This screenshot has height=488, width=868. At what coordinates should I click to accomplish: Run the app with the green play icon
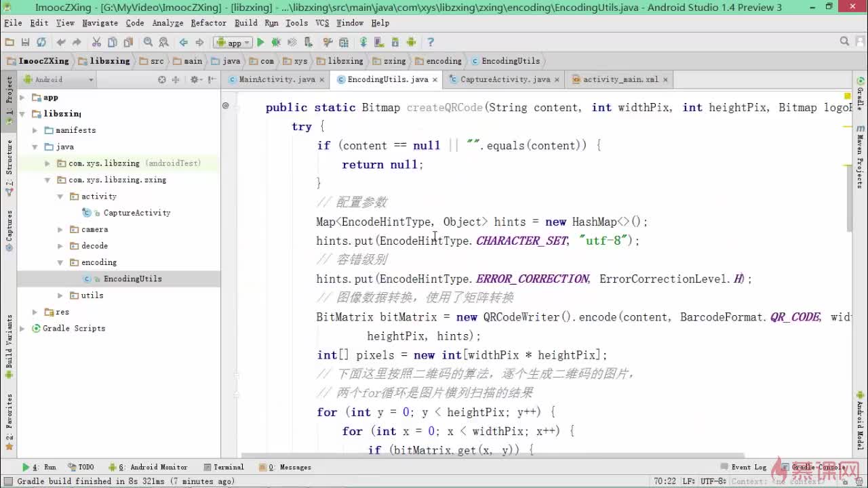260,42
